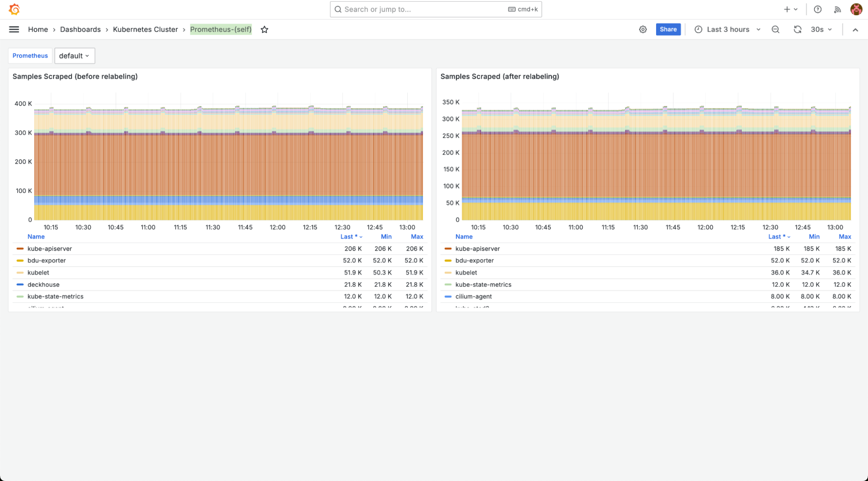Refresh the dashboard with refresh icon

point(797,30)
